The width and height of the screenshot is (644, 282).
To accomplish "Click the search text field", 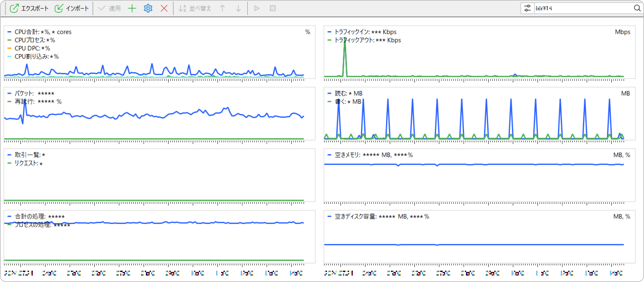I will coord(583,8).
